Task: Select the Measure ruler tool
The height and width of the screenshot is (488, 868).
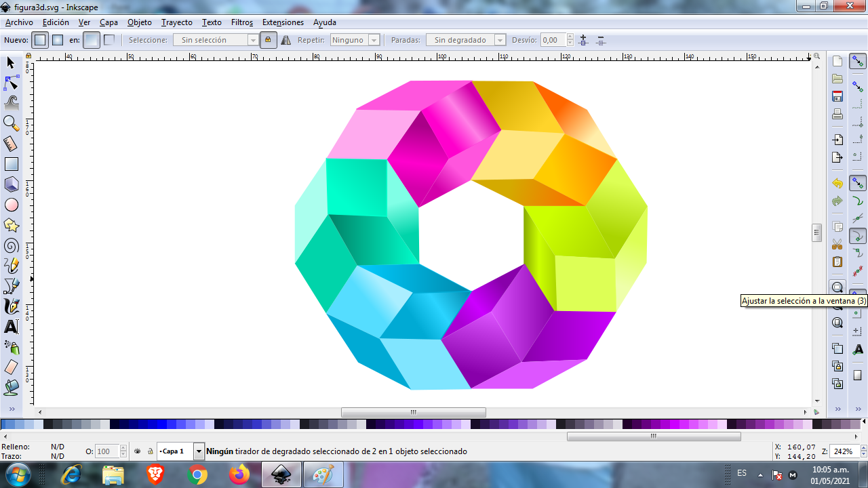Action: [x=11, y=144]
